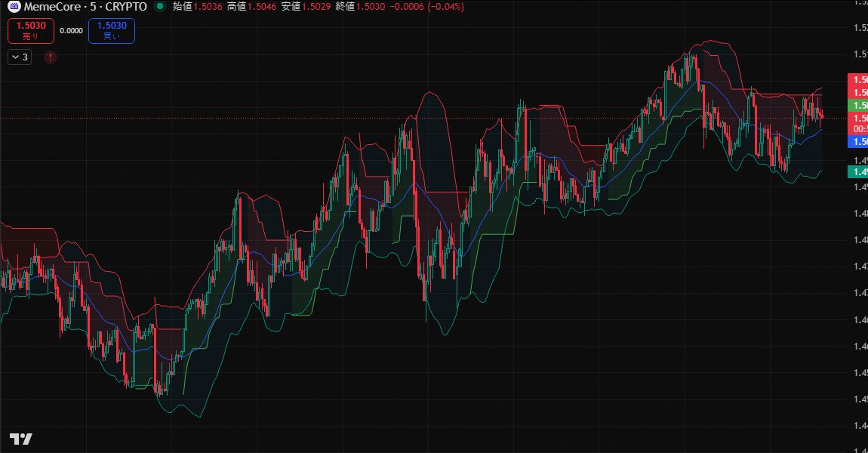Click the MemeCore symbol logo icon
The width and height of the screenshot is (868, 453).
point(14,7)
